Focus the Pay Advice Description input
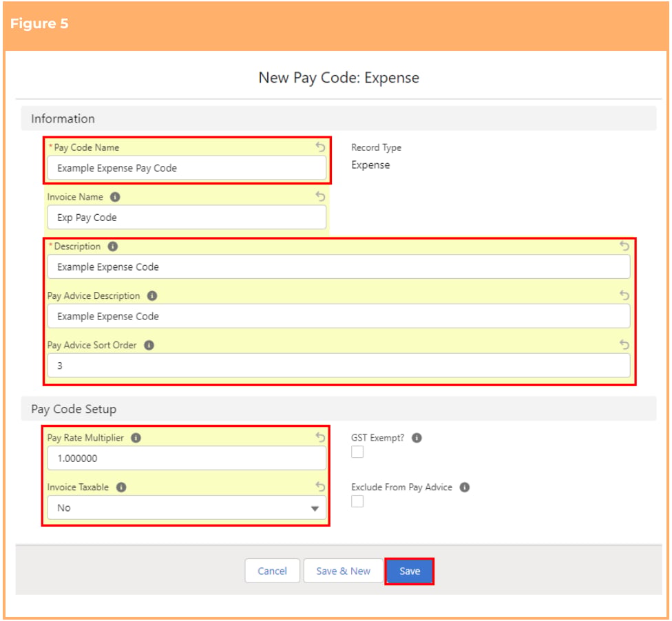This screenshot has width=672, height=621. 339,316
